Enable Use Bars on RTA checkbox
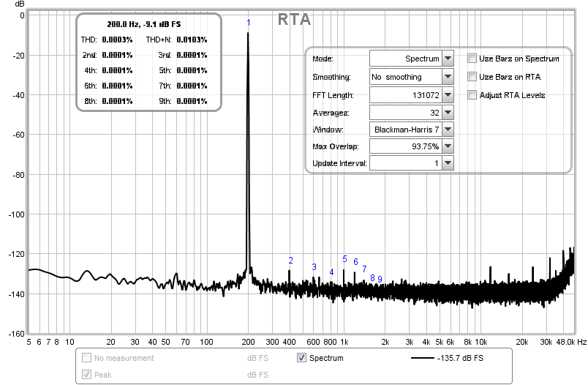The width and height of the screenshot is (588, 385). pyautogui.click(x=472, y=77)
